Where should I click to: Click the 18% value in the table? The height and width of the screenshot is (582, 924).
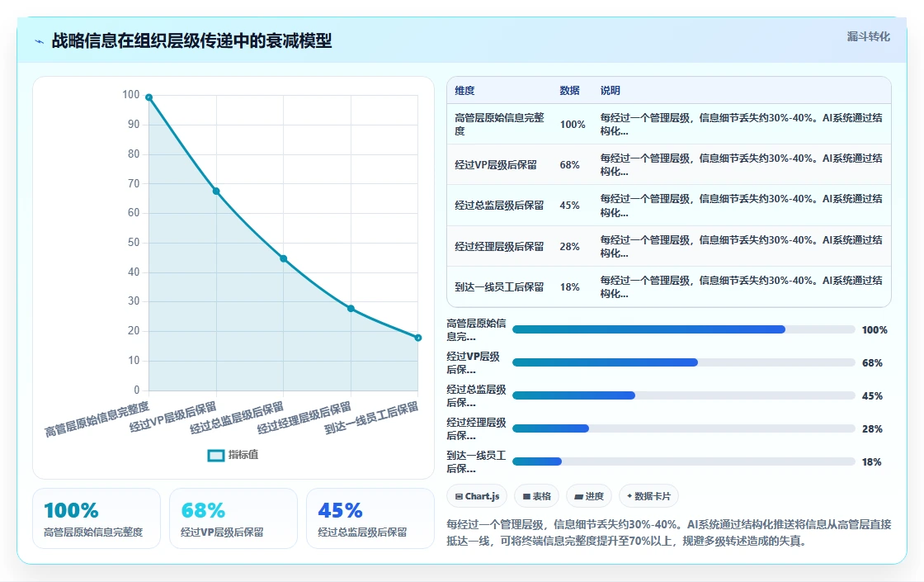click(569, 287)
